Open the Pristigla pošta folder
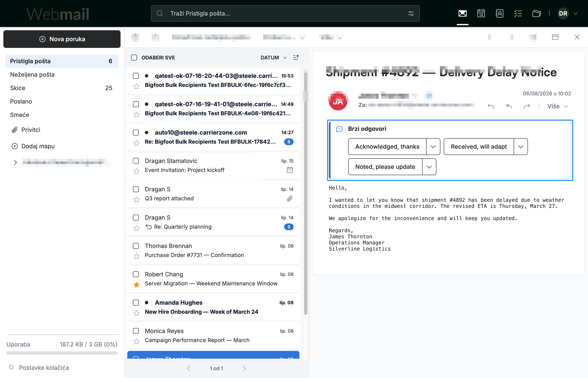This screenshot has height=378, width=588. 62,61
